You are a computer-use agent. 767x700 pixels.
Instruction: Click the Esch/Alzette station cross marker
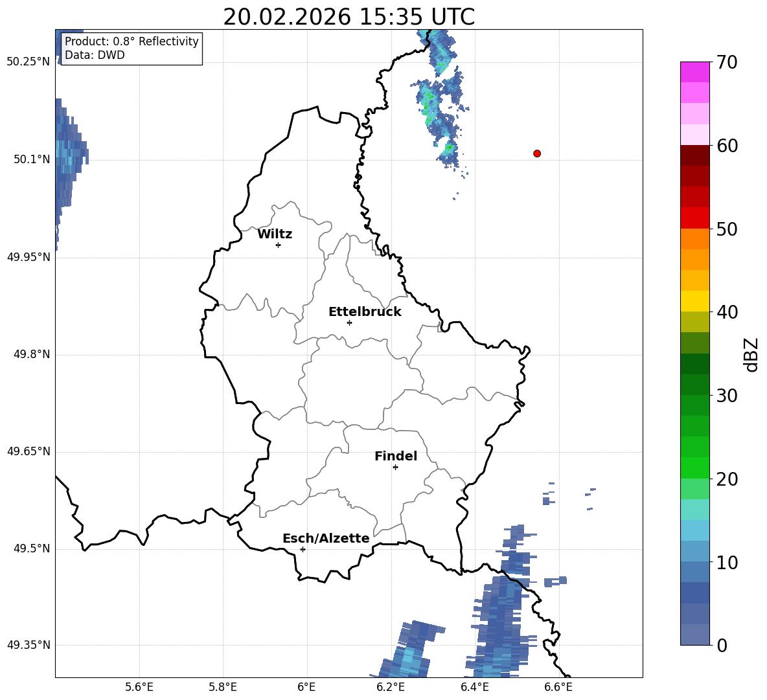click(x=303, y=549)
